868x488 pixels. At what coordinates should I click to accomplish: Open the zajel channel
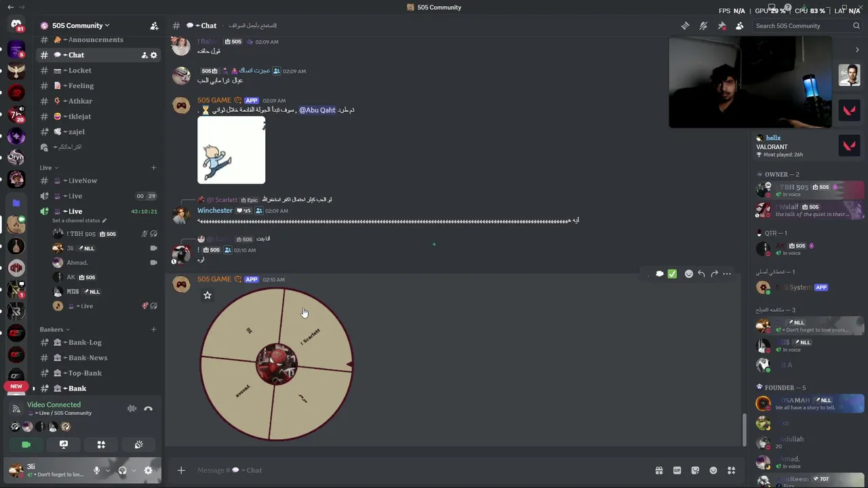click(x=98, y=131)
